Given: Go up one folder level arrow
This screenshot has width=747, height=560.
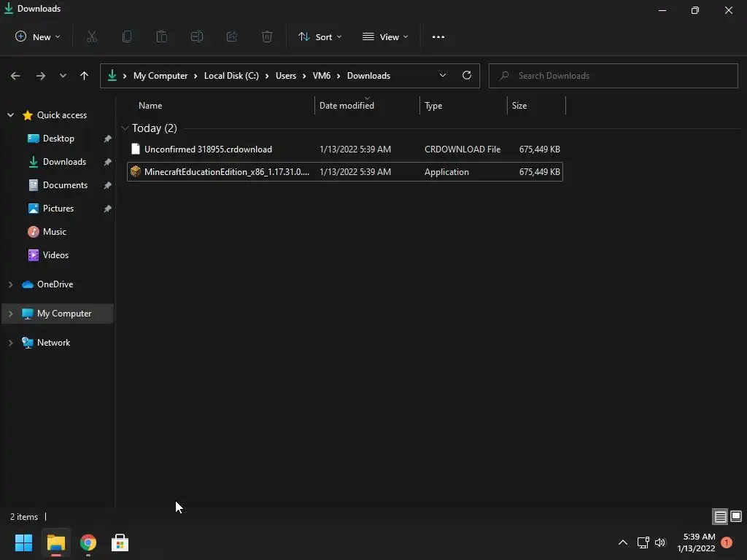Looking at the screenshot, I should click(85, 76).
